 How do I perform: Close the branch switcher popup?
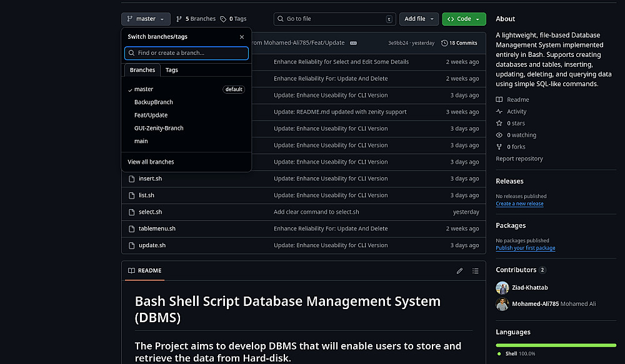[x=242, y=37]
